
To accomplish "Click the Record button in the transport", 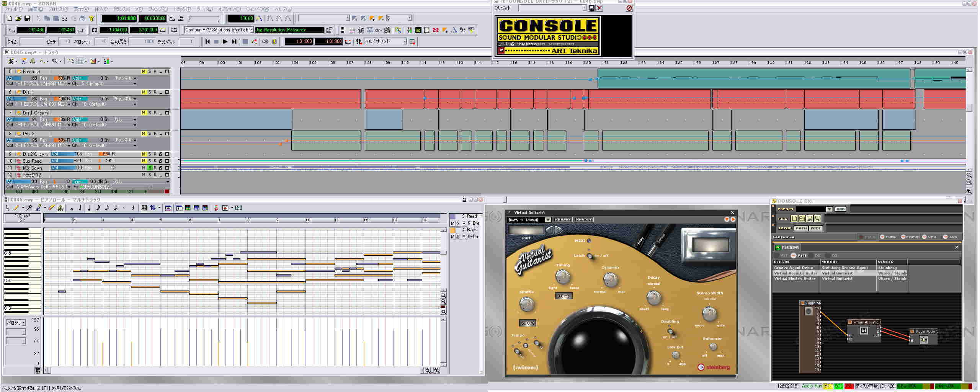I will [245, 42].
